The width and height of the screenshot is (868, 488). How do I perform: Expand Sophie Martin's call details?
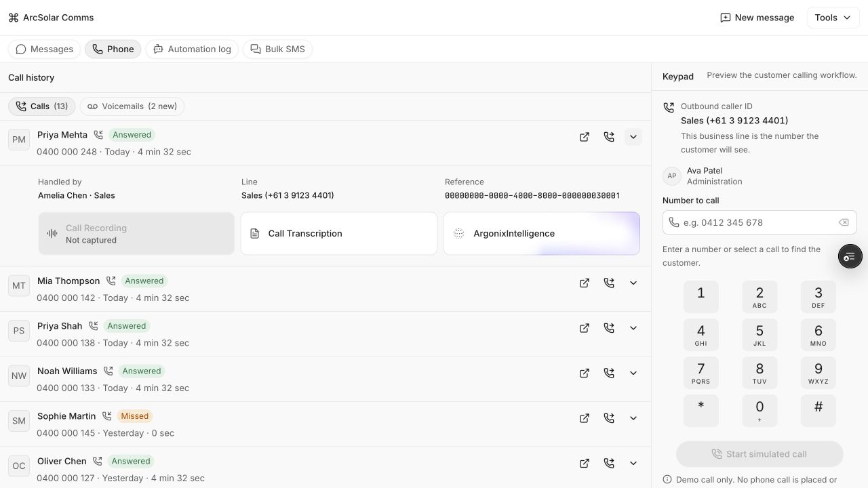[x=633, y=418]
